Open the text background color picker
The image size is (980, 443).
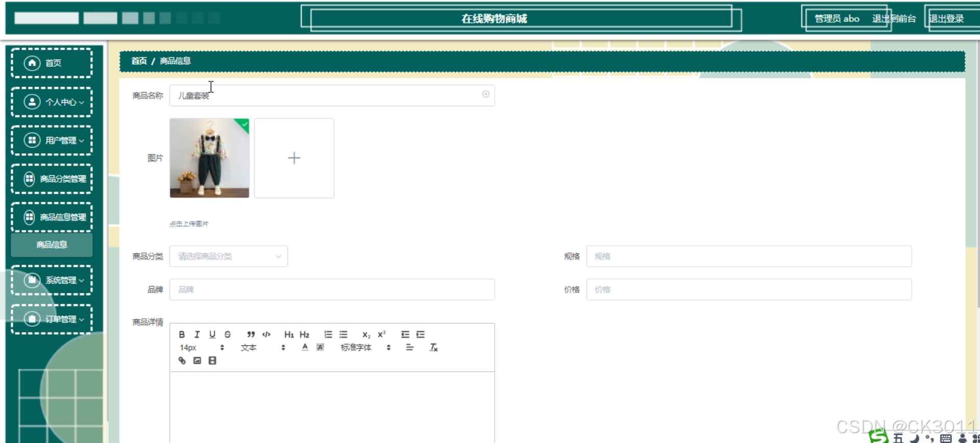(320, 347)
